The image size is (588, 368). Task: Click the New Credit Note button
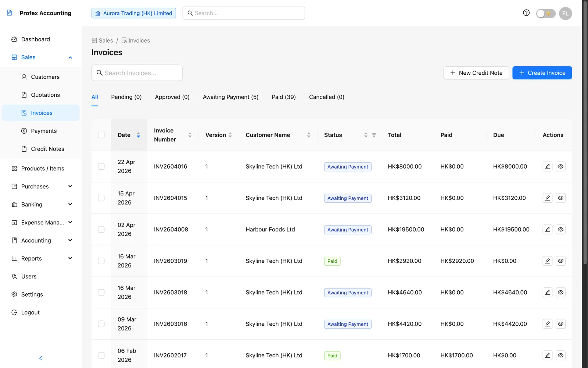click(476, 73)
